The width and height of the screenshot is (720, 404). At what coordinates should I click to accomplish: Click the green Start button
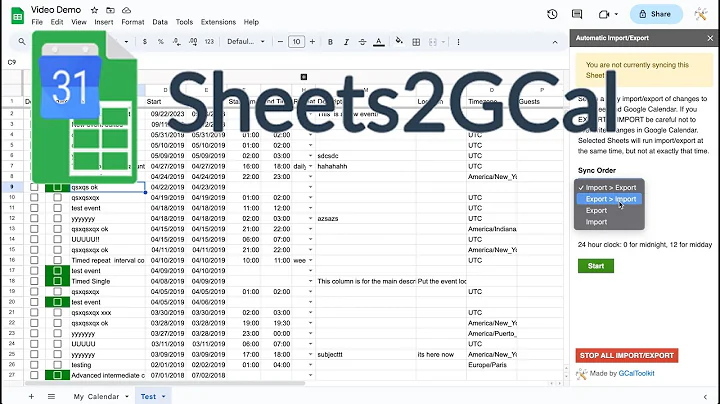click(596, 266)
